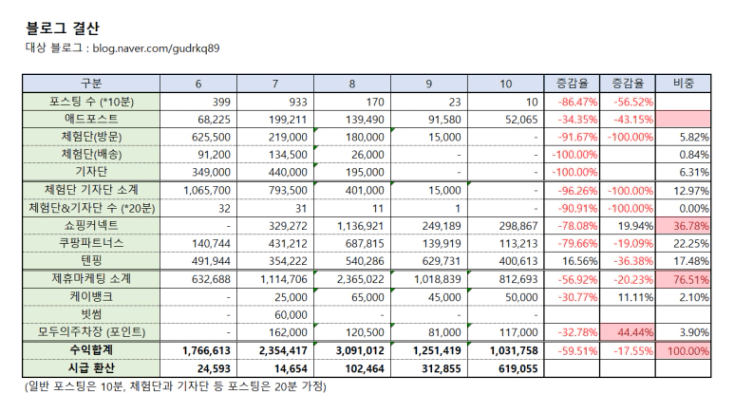Click the total cell 1,766,613

coord(198,350)
